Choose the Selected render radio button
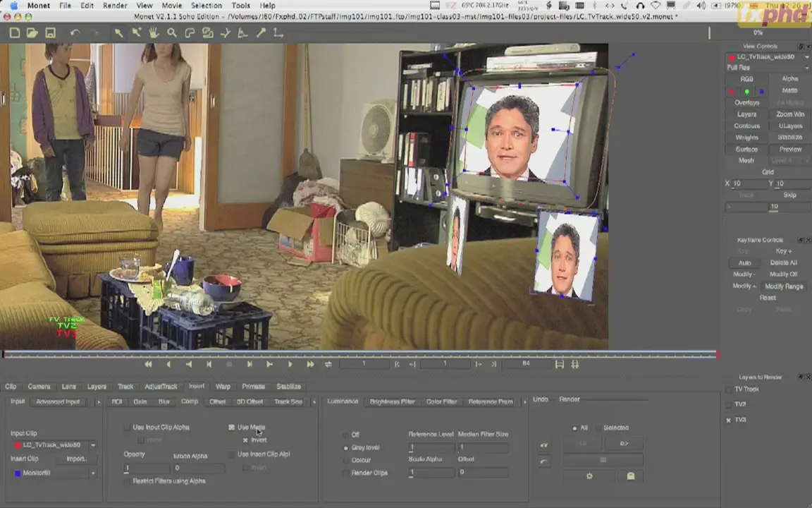812x508 pixels. (x=598, y=428)
